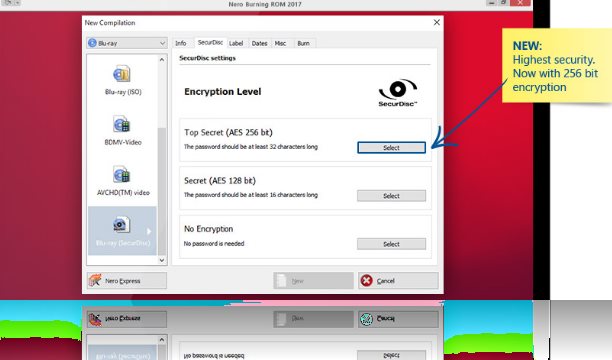Minimize the Nero Burning ROM window
Screen dimensions: 612x360
click(491, 3)
